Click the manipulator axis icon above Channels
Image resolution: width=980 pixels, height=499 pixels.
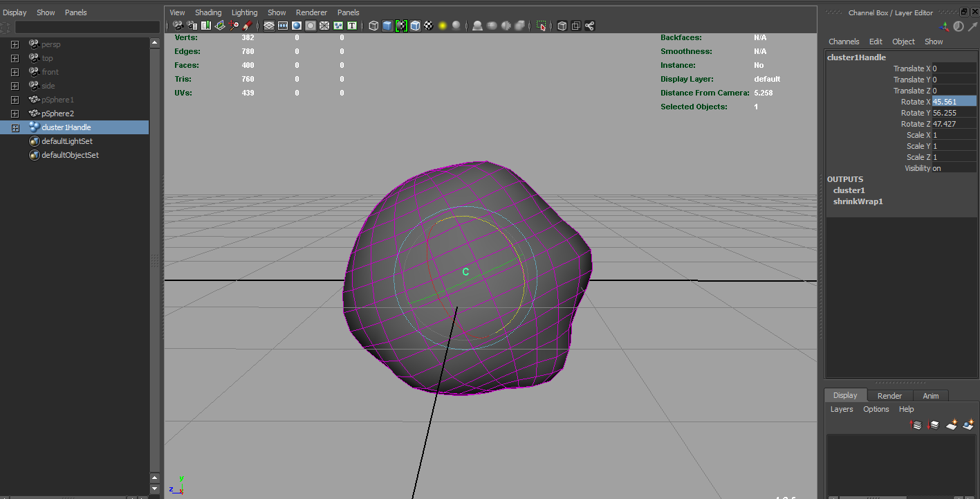tap(945, 26)
